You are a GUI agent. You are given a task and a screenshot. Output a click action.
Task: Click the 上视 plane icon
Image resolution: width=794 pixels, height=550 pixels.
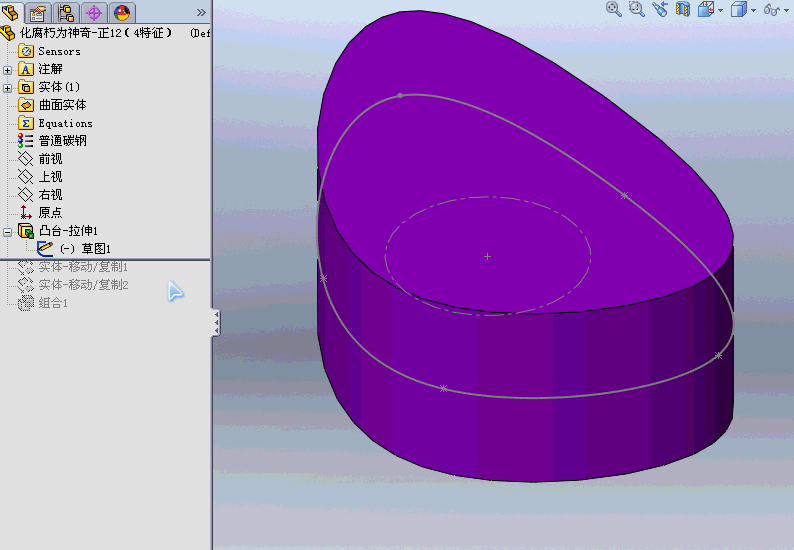(26, 177)
